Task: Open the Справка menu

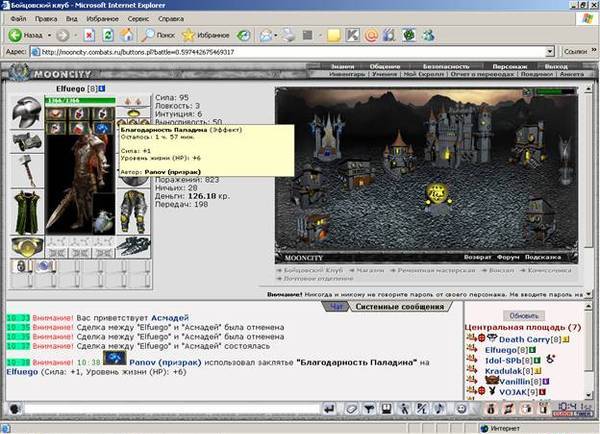Action: (x=171, y=19)
